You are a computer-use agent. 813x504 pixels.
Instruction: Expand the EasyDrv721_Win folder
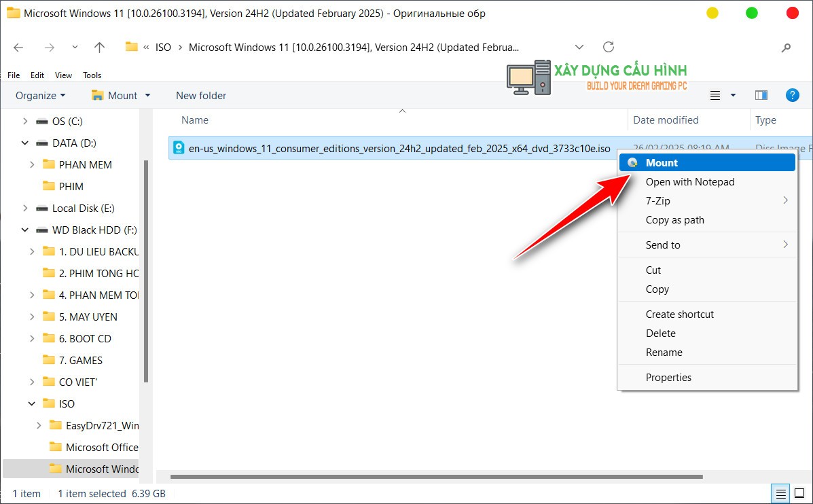39,426
